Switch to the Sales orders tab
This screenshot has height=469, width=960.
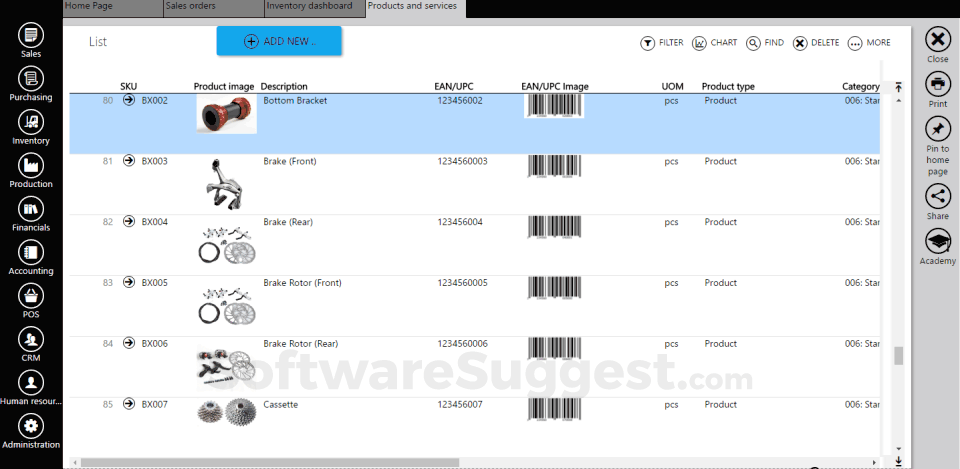tap(214, 8)
